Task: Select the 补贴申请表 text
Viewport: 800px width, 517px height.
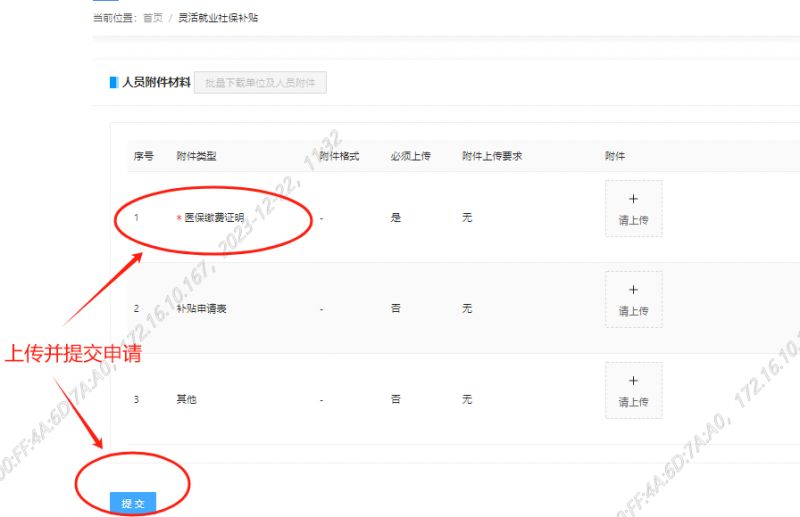Action: [x=202, y=309]
